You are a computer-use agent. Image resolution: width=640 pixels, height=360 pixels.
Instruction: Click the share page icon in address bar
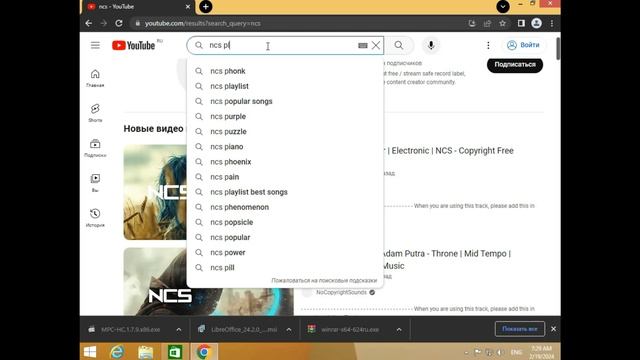[x=487, y=23]
